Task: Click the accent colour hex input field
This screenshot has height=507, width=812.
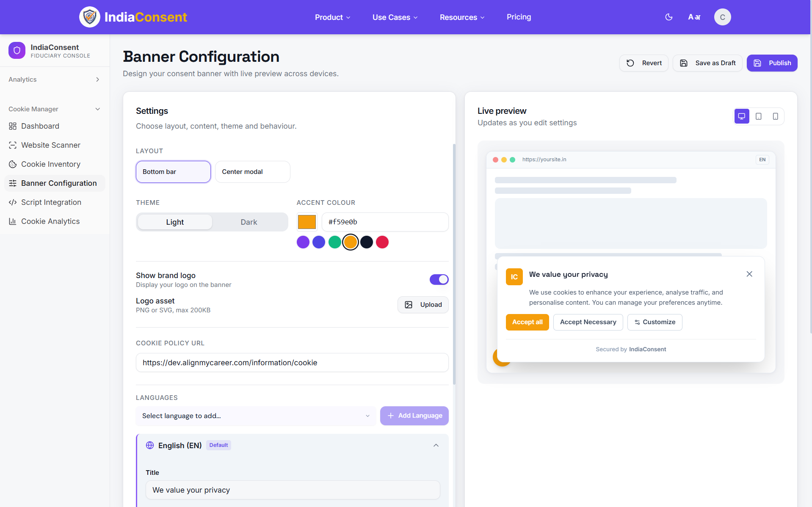Action: (385, 222)
